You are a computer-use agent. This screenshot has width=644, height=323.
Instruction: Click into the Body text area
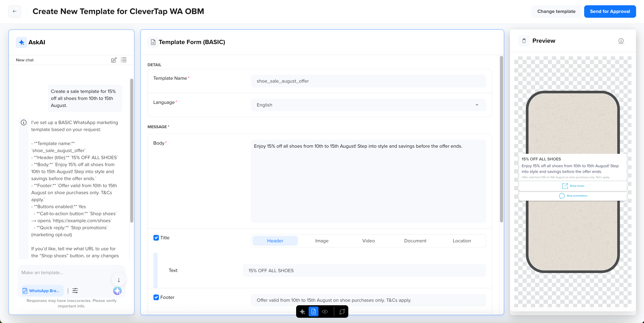(x=368, y=181)
